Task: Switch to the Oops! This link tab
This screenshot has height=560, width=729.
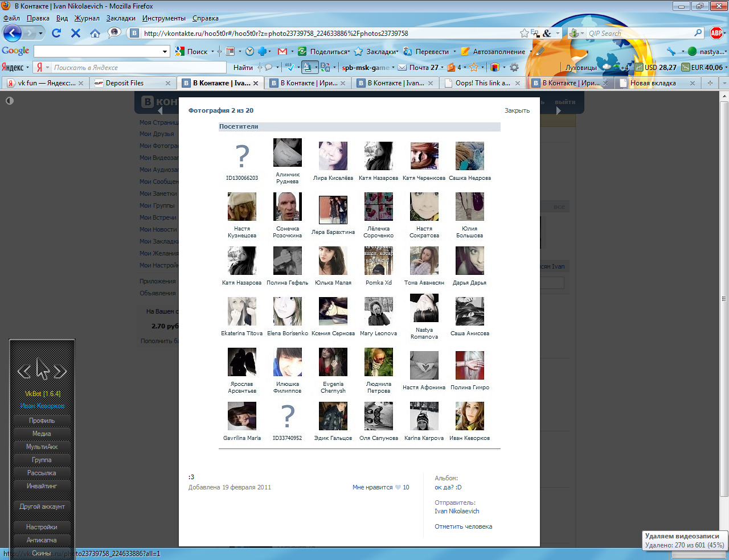Action: tap(484, 83)
